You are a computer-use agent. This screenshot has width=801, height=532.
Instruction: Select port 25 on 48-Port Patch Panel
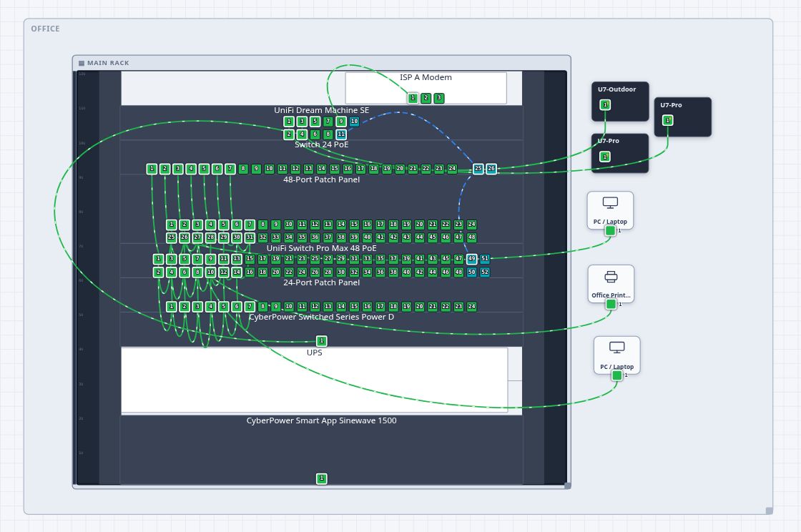[172, 237]
